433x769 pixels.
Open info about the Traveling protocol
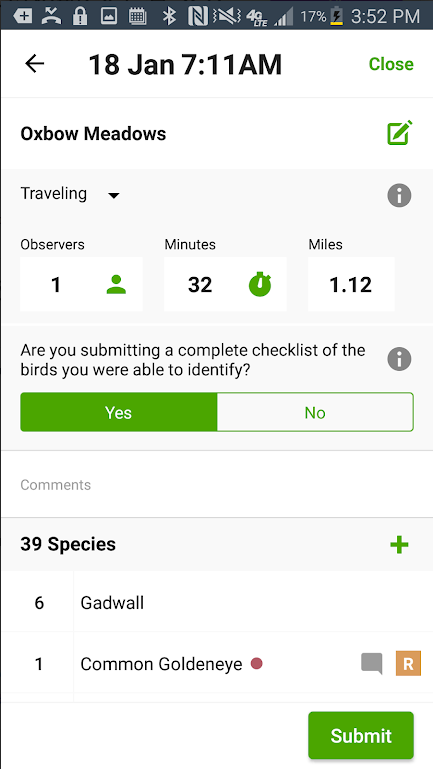[x=399, y=196]
